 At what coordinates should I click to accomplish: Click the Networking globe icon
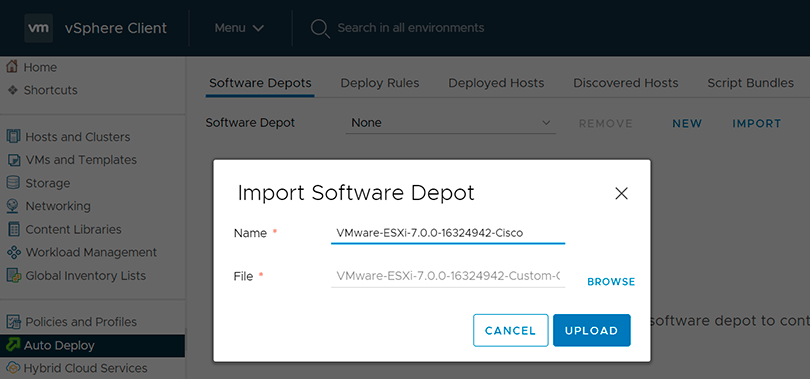click(13, 206)
